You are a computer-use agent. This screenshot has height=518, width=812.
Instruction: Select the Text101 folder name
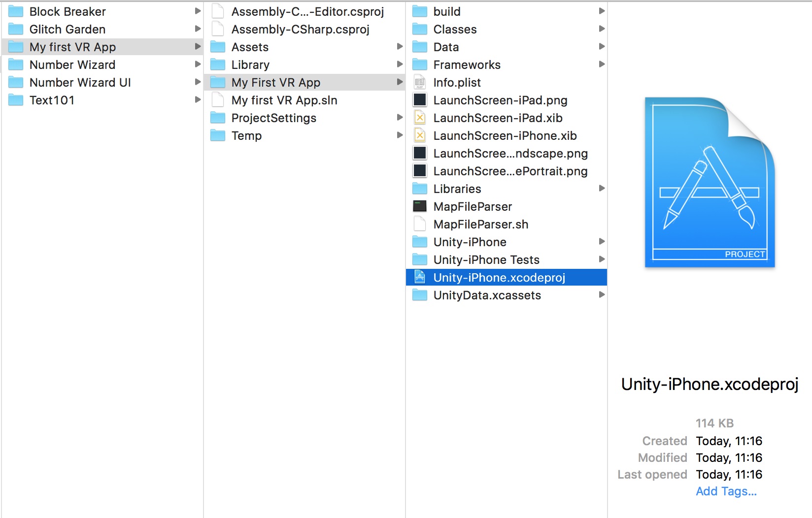click(x=52, y=100)
